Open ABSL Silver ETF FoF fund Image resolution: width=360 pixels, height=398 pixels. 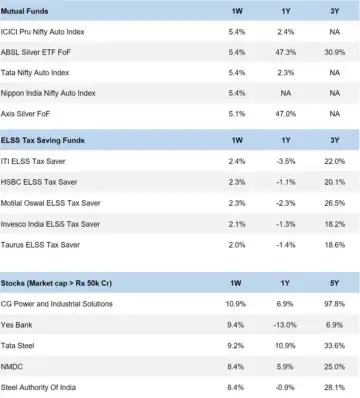coord(36,52)
